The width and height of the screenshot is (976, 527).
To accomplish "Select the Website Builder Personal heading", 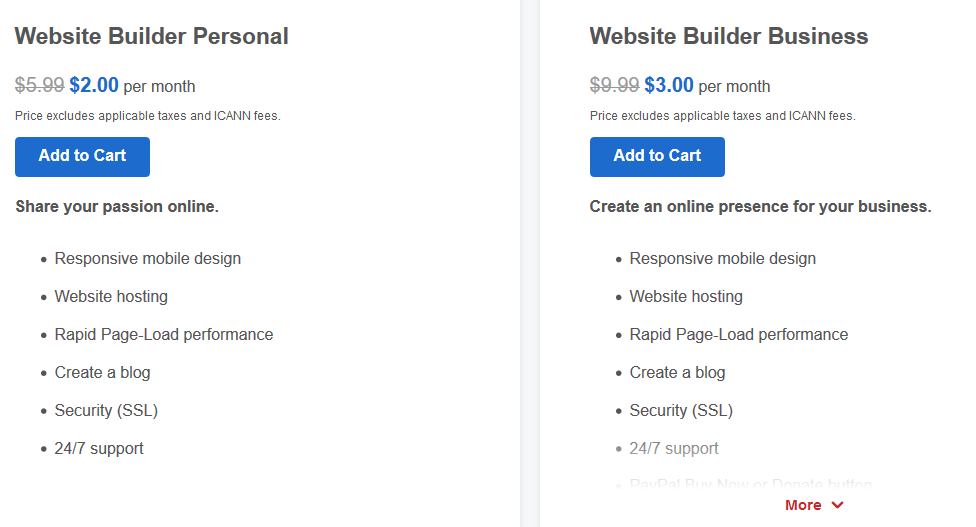I will 152,36.
